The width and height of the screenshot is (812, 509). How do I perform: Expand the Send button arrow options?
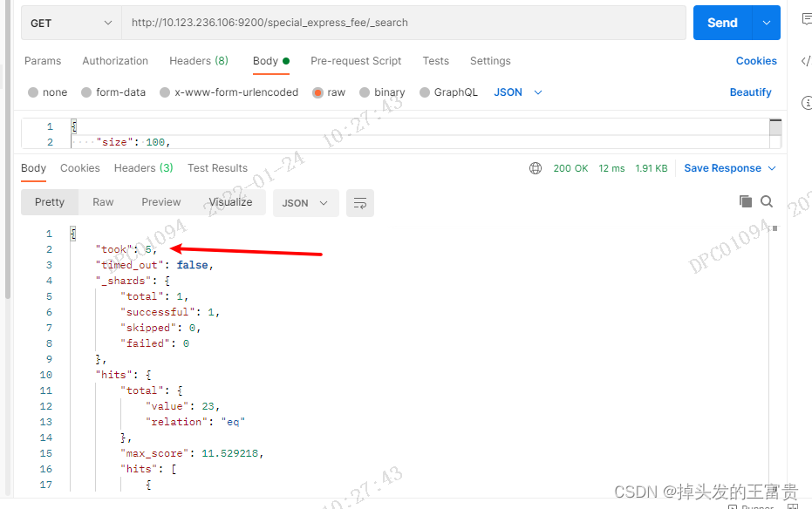767,23
